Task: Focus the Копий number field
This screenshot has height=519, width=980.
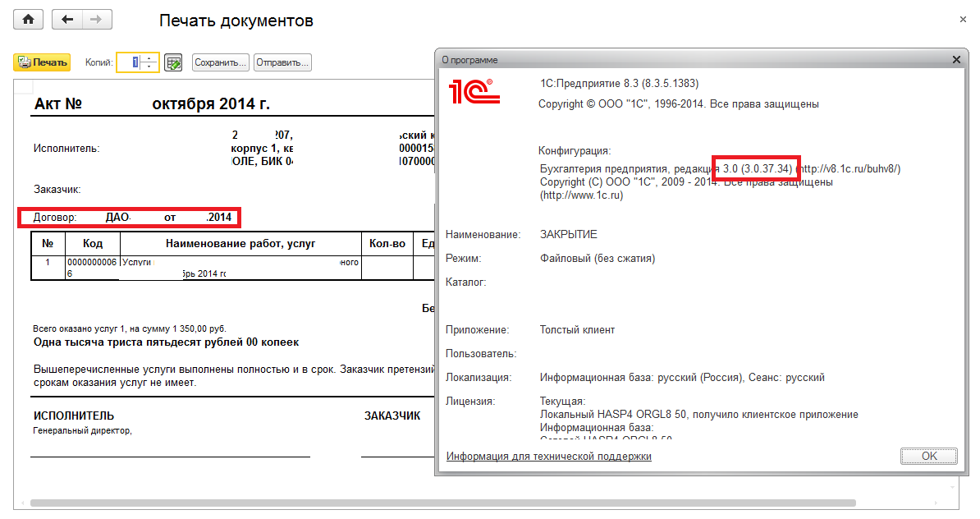Action: coord(130,62)
